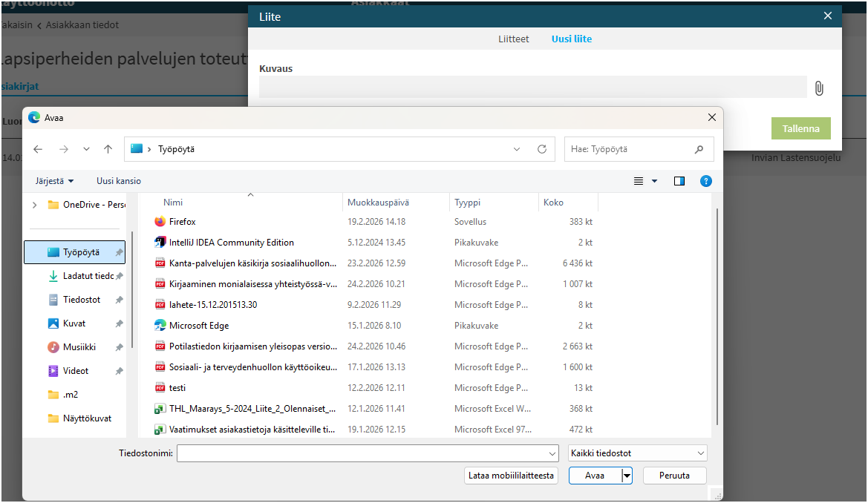
Task: Close the Liite dialog
Action: (828, 16)
